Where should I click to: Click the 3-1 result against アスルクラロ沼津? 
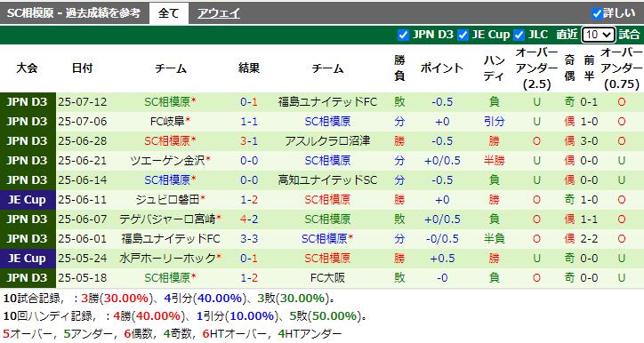[x=249, y=141]
